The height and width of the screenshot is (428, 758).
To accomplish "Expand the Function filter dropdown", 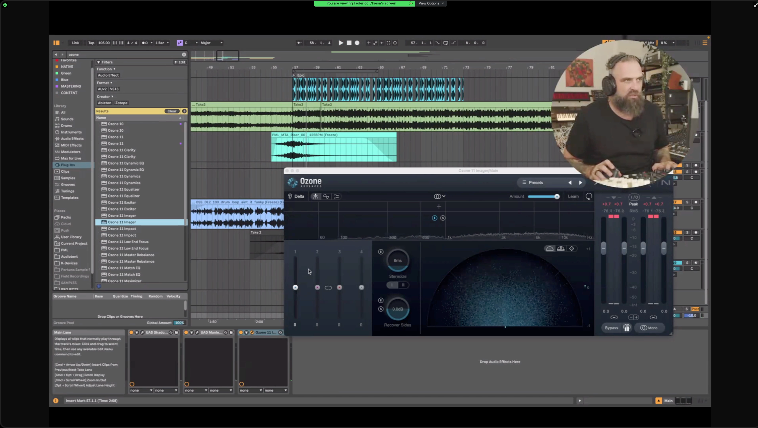I will coord(106,69).
